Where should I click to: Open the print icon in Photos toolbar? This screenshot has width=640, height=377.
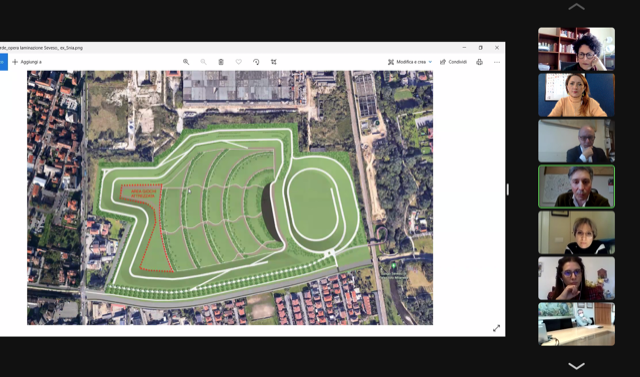pyautogui.click(x=479, y=62)
